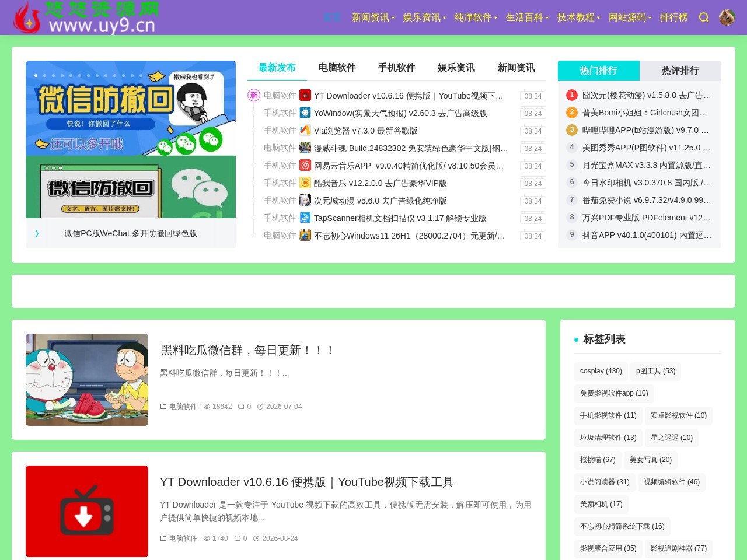Switch to the 电脑软件 tab
Screen dimensions: 747x560
pos(337,68)
